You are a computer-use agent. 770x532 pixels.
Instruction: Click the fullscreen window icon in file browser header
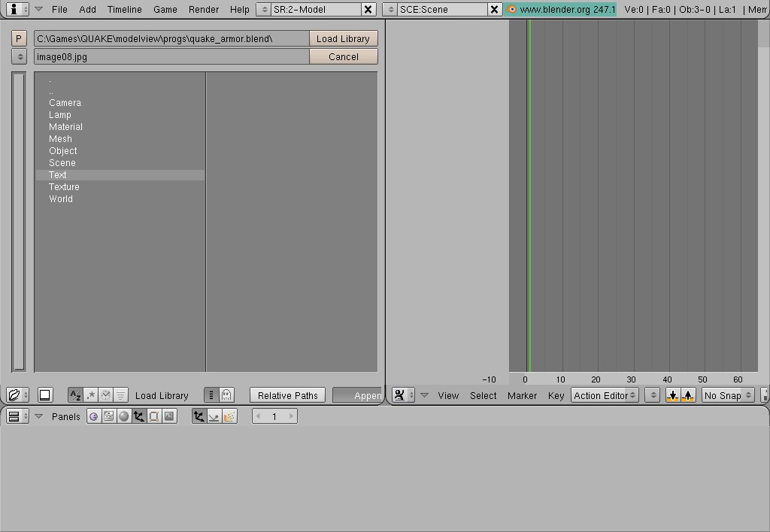pyautogui.click(x=44, y=395)
